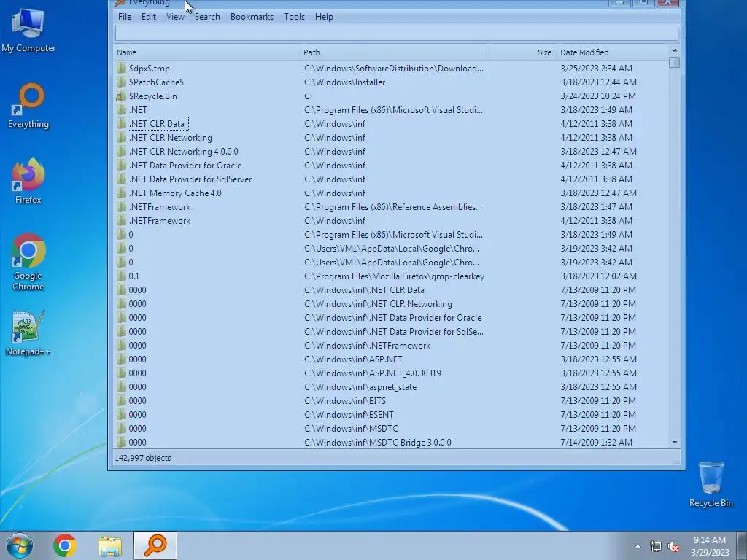Open the Tools menu
Viewport: 747px width, 560px height.
[294, 17]
